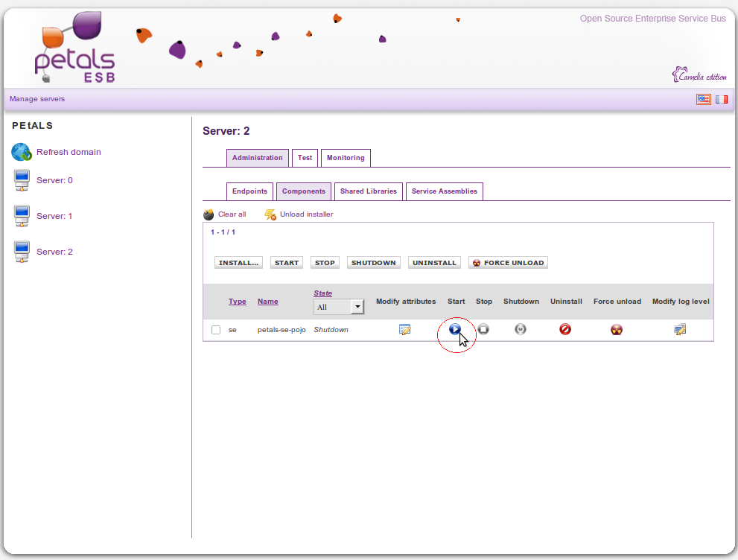Switch to the Monitoring tab

tap(346, 158)
